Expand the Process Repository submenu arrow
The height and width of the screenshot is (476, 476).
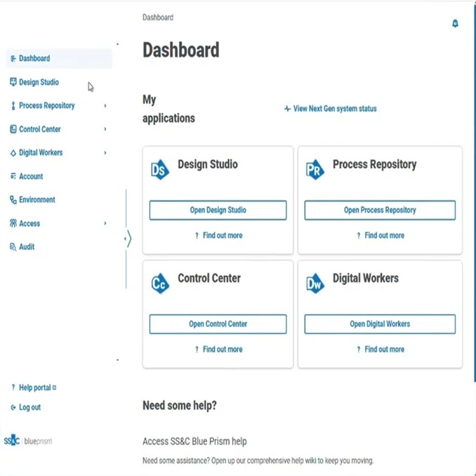tap(105, 105)
